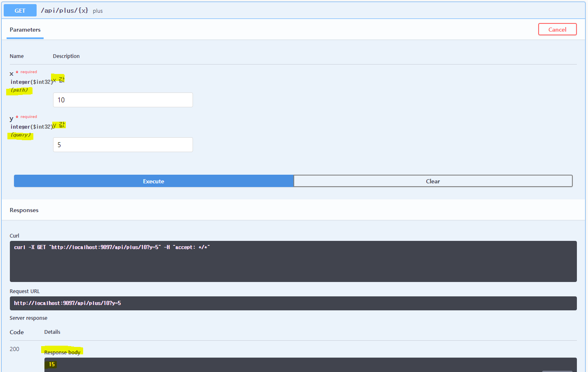The image size is (588, 372).
Task: Select the x parameter input containing 10
Action: point(123,100)
